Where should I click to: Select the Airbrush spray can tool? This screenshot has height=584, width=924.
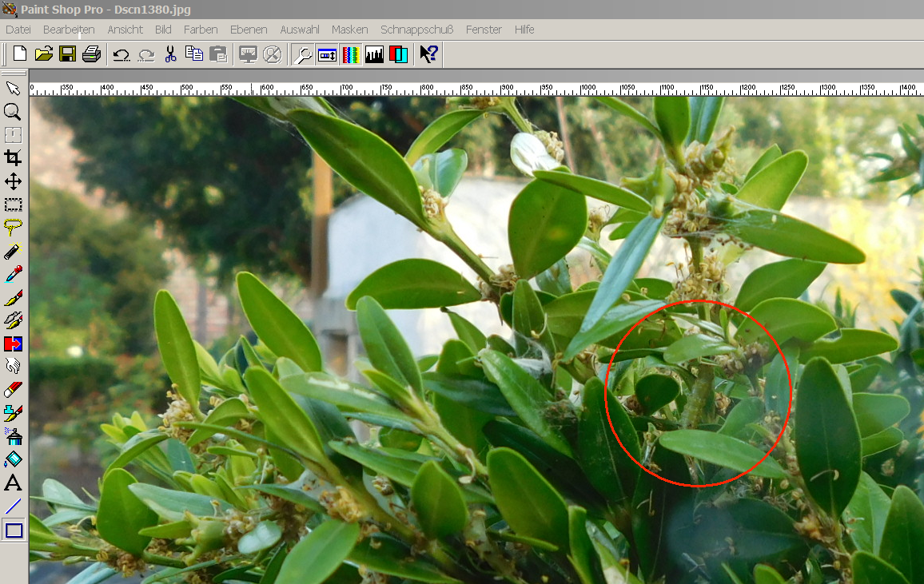click(13, 436)
